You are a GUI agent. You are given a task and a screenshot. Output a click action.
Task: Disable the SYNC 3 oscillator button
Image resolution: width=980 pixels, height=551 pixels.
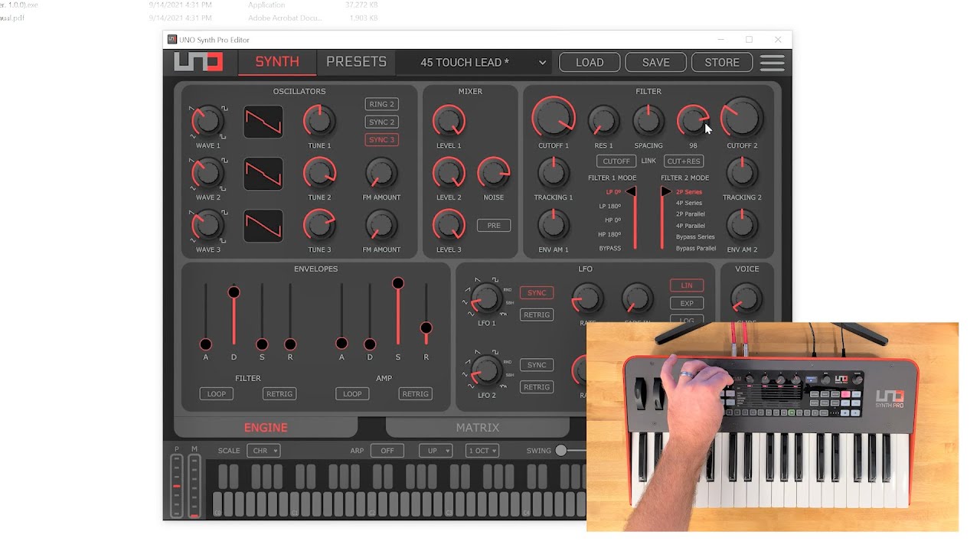(x=381, y=139)
